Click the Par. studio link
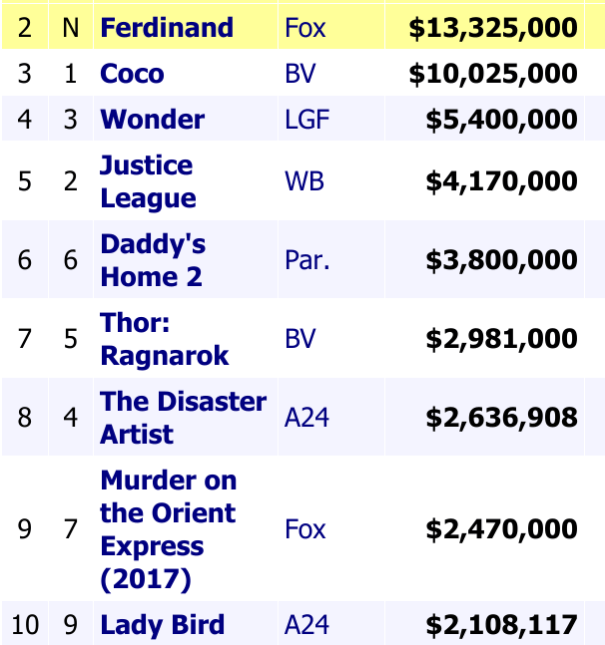 click(307, 260)
